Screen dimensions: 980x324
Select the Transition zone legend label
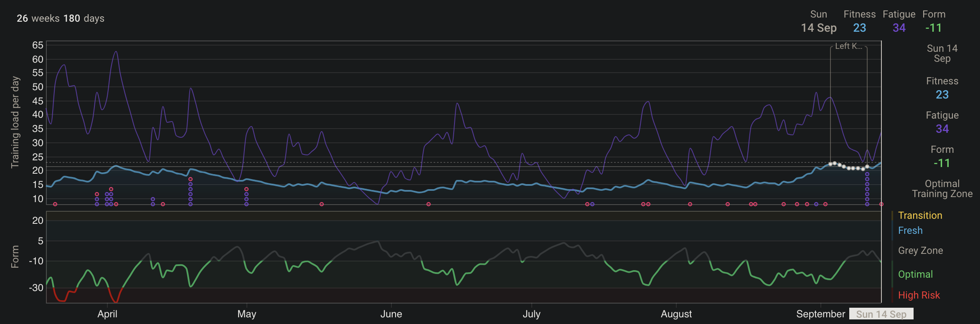920,215
